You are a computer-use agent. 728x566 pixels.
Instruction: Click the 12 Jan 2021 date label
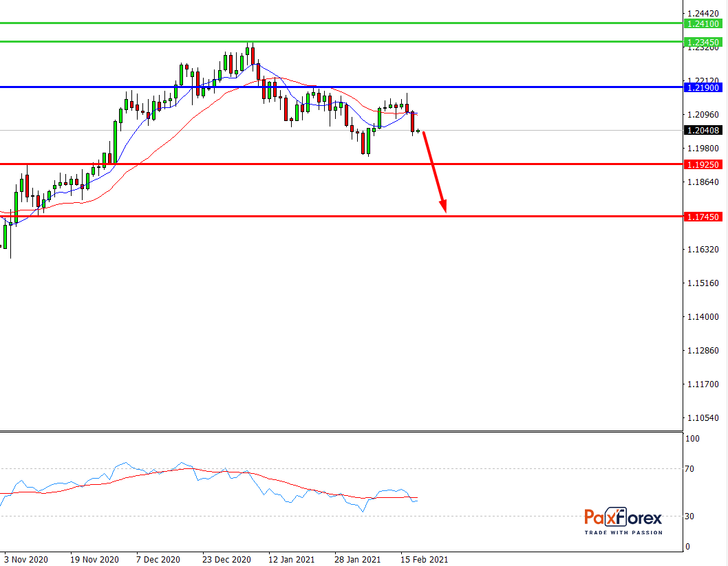tap(292, 560)
